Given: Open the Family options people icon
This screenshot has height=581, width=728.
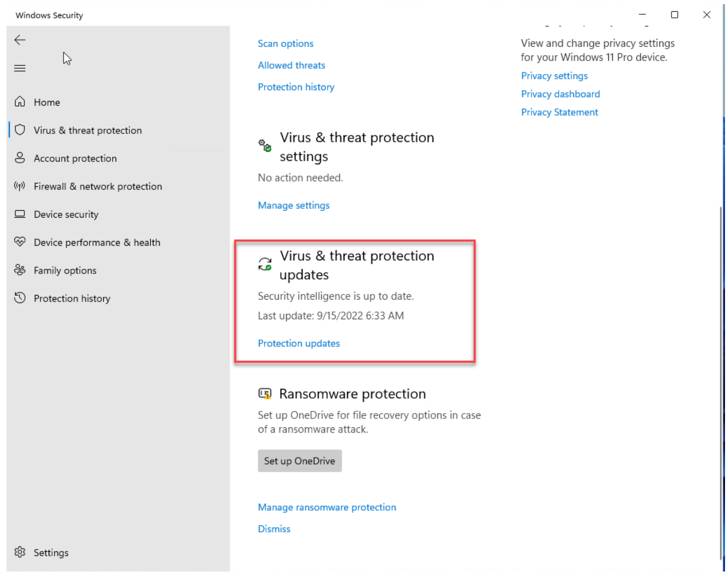Looking at the screenshot, I should coord(20,270).
